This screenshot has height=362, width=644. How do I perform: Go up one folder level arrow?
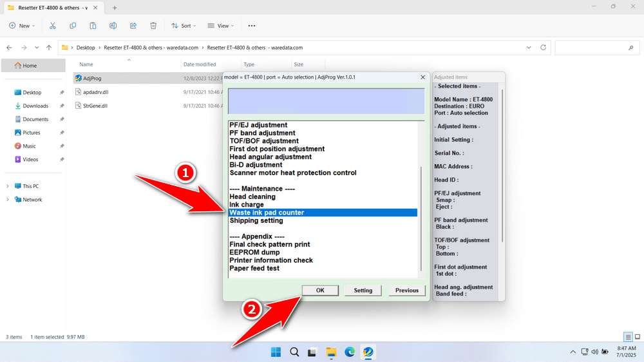click(x=49, y=48)
